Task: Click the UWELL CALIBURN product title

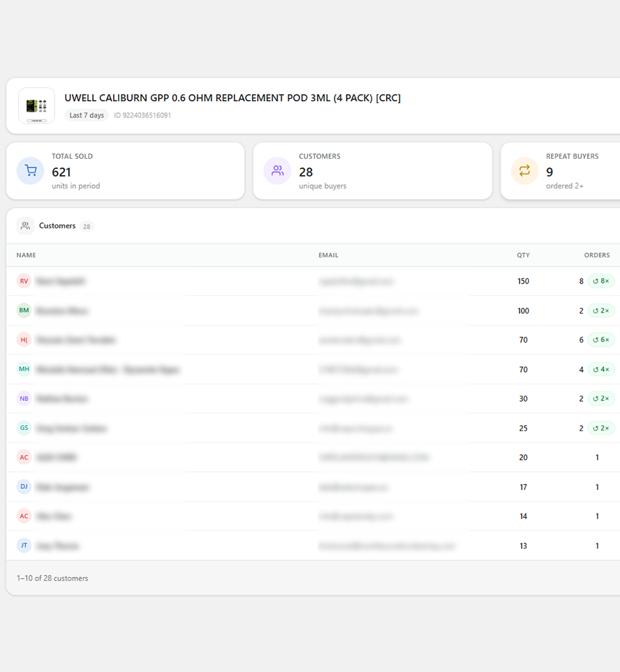Action: tap(233, 98)
